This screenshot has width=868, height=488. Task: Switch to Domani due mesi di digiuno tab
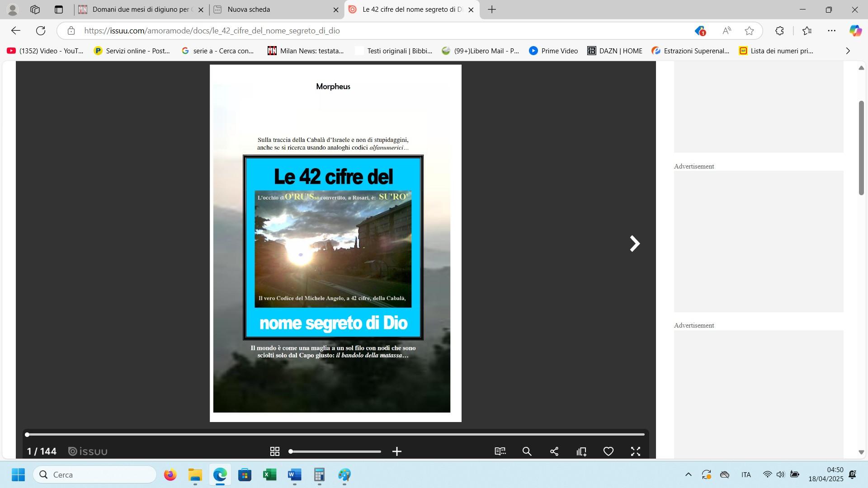tap(140, 9)
